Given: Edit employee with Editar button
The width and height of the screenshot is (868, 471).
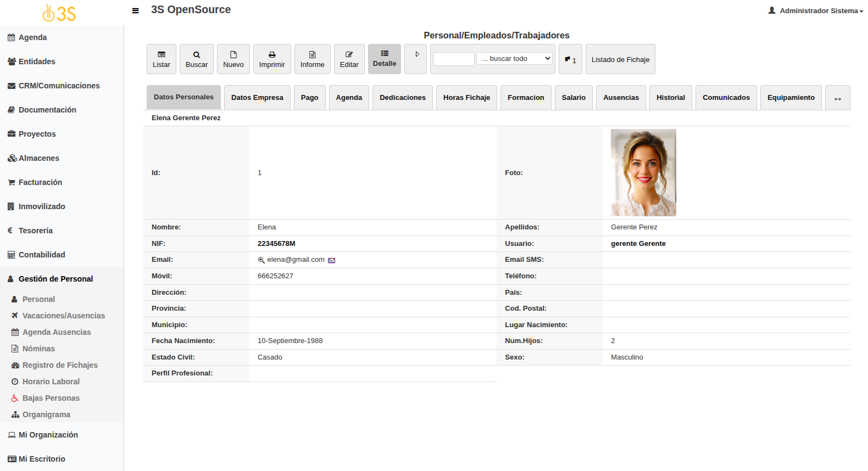Looking at the screenshot, I should click(349, 59).
